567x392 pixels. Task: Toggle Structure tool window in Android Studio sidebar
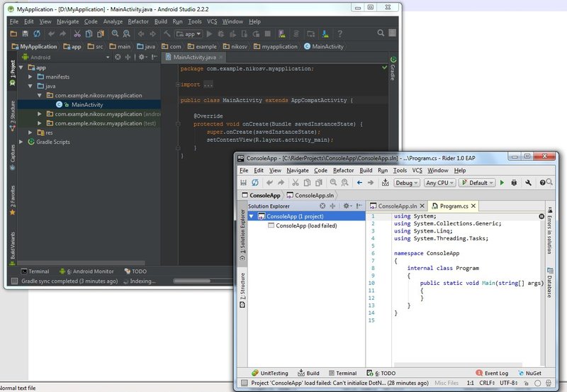coord(13,116)
